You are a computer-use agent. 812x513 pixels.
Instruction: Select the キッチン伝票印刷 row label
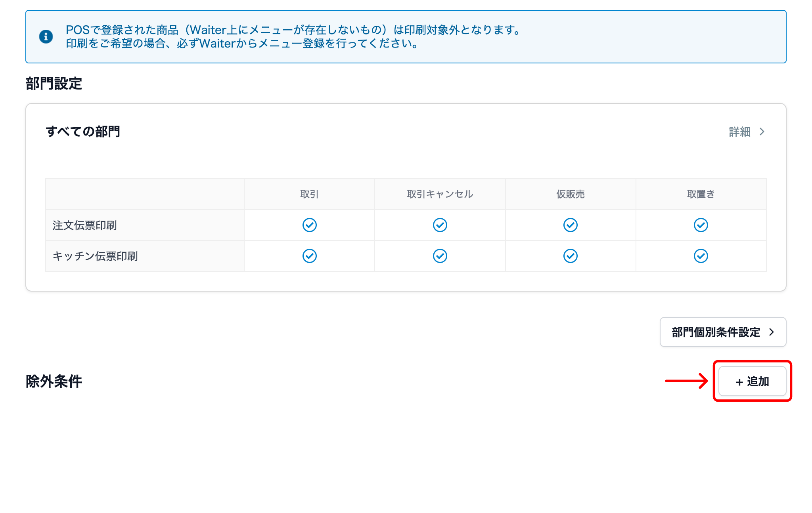(x=95, y=256)
